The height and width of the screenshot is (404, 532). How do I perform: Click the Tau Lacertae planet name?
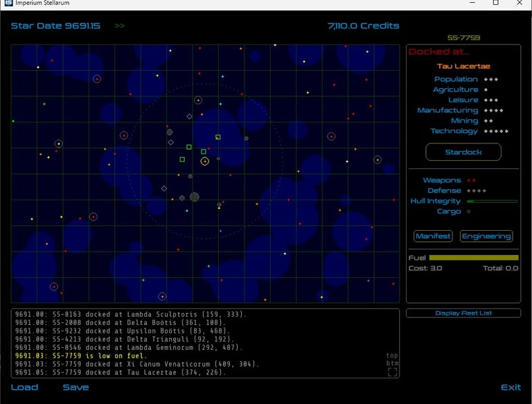coord(463,67)
